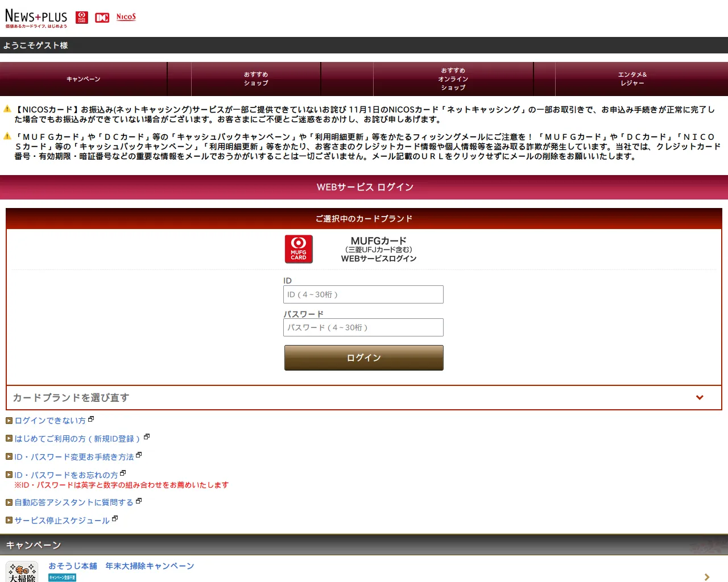Click external-link icon after ログインできない方
This screenshot has width=728, height=582.
[x=91, y=419]
